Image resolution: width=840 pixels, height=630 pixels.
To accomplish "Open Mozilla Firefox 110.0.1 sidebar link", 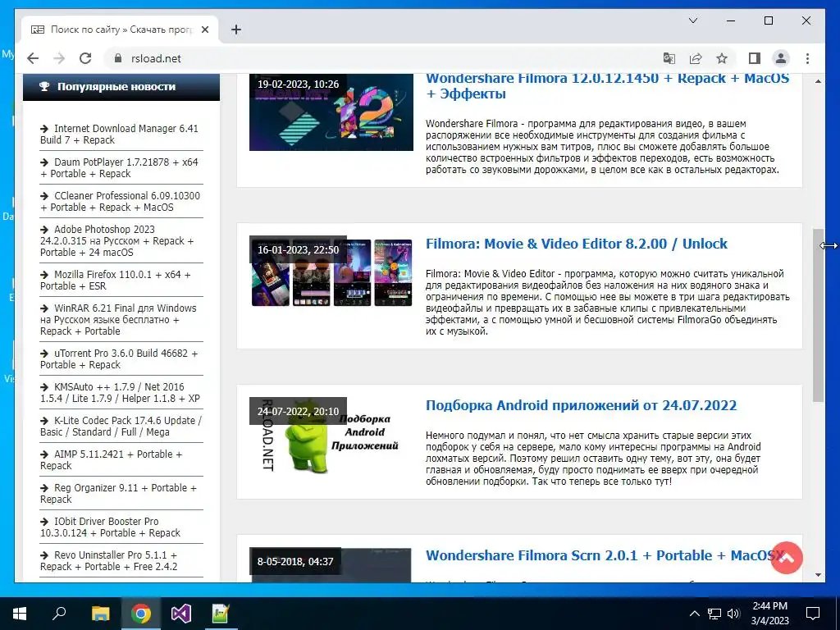I will 115,281.
